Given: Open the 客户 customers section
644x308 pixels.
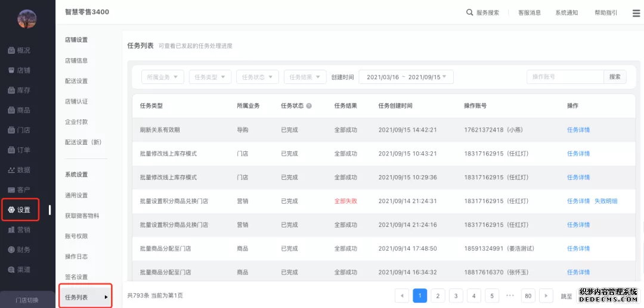Looking at the screenshot, I should pos(19,190).
